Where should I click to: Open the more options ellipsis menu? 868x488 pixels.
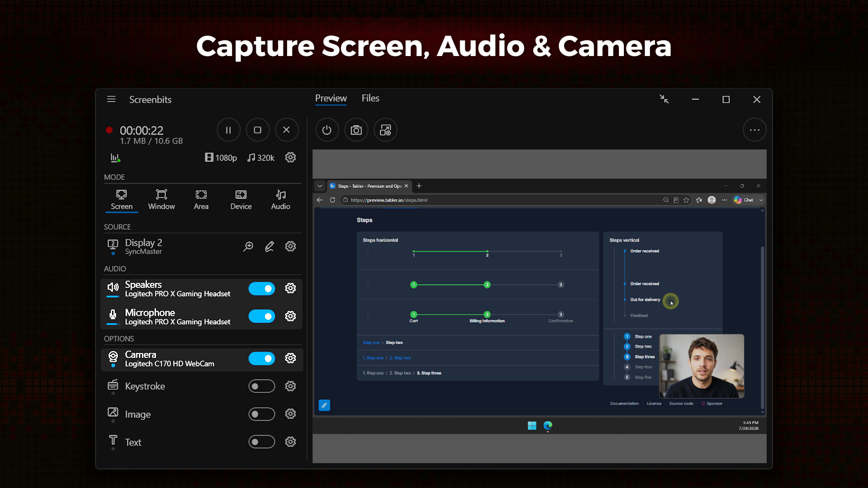point(755,130)
